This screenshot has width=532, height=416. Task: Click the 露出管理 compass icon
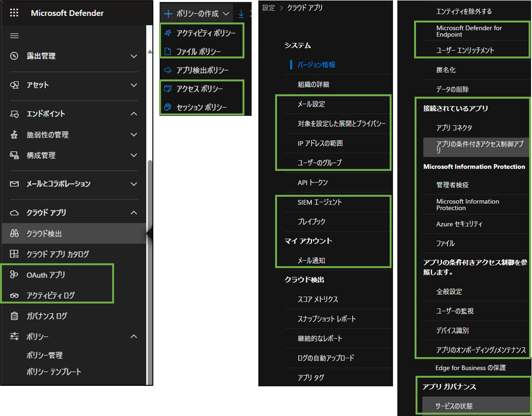click(14, 56)
